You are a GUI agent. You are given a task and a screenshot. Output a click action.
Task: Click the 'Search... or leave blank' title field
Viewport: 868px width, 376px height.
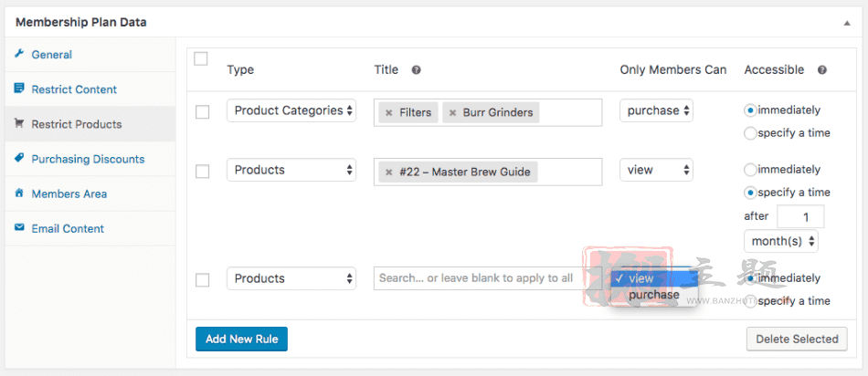click(x=487, y=278)
